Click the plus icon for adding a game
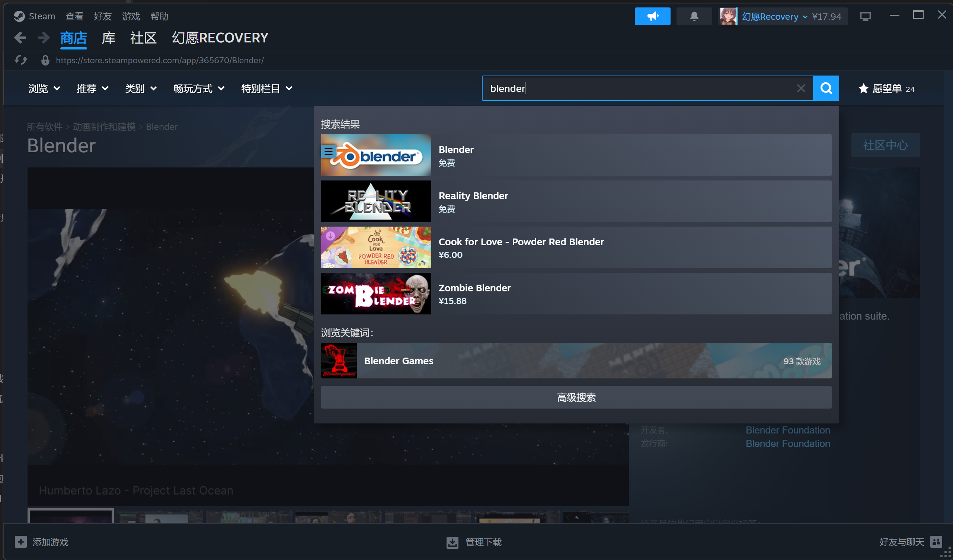953x560 pixels. tap(21, 542)
